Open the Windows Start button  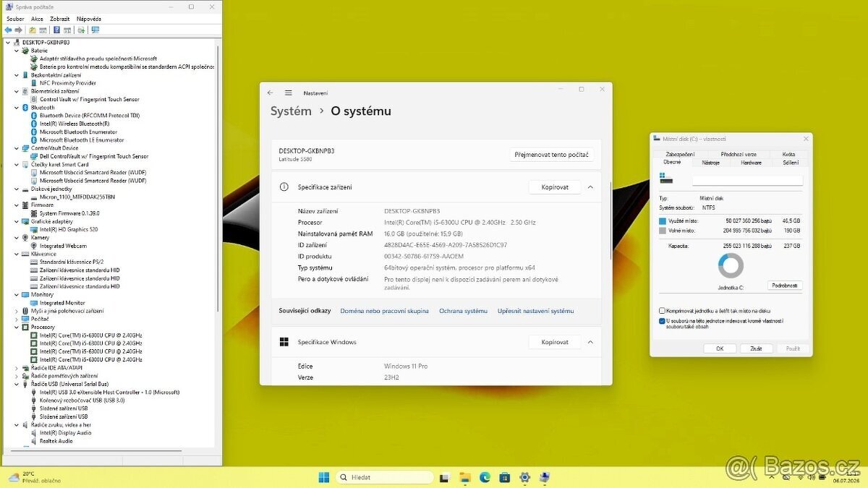click(324, 477)
